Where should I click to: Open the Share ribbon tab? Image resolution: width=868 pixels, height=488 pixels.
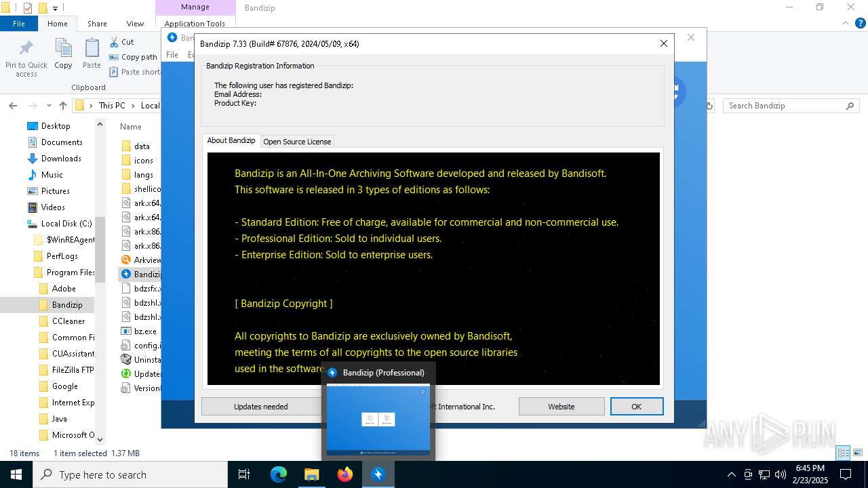point(97,23)
